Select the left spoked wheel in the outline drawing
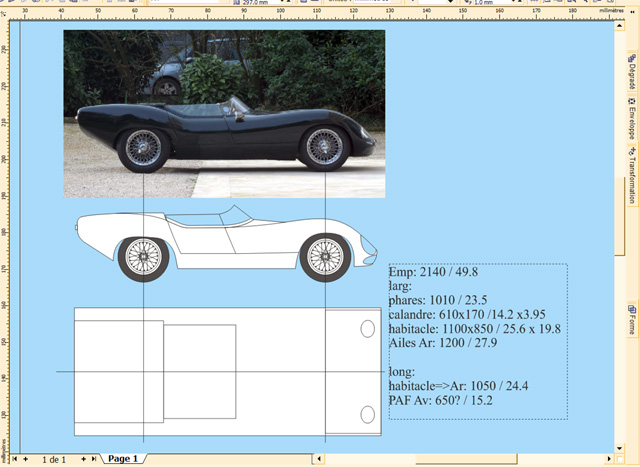 coord(139,257)
